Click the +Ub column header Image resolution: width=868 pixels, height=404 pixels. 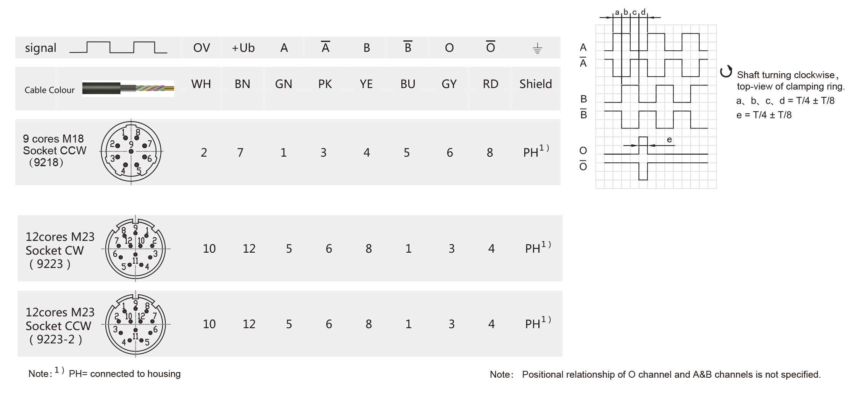pos(243,48)
